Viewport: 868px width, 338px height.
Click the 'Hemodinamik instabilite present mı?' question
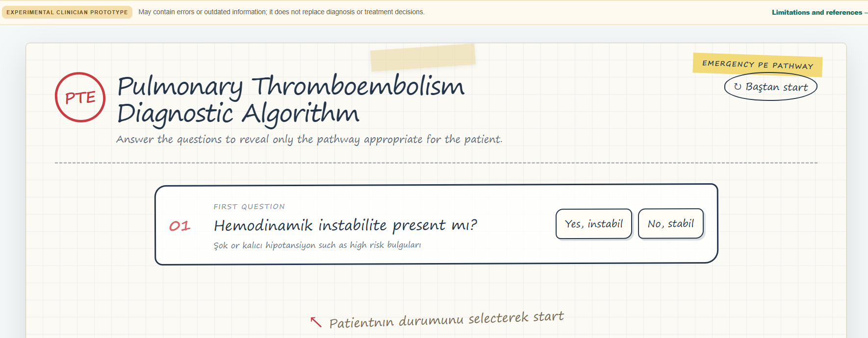pos(345,225)
